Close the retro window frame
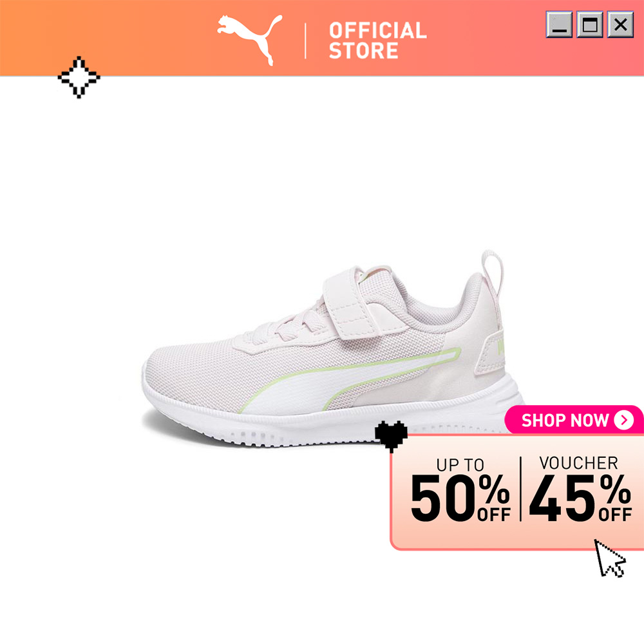 620,24
